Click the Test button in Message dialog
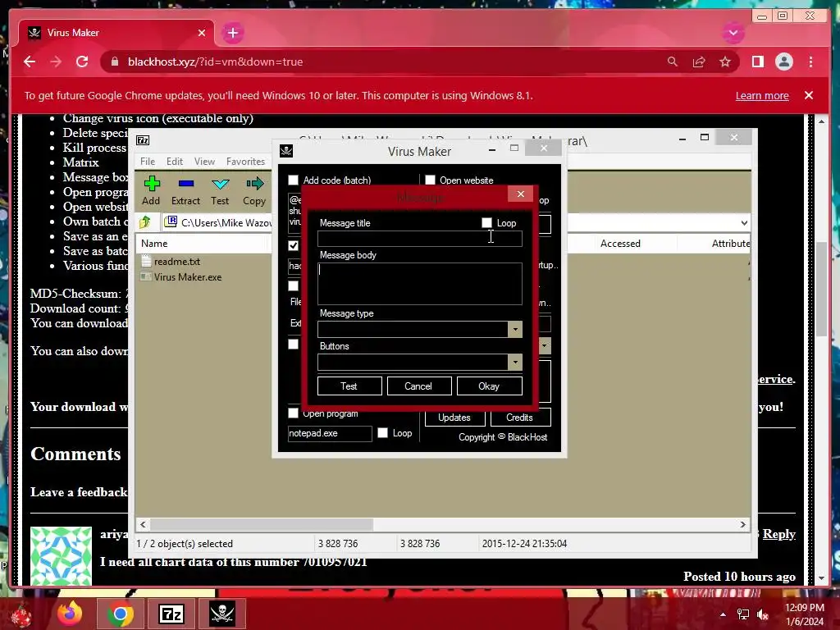Image resolution: width=840 pixels, height=630 pixels. (349, 386)
